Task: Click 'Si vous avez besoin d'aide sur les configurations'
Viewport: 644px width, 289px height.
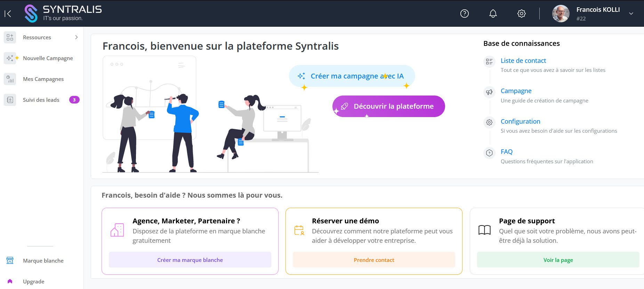Action: point(559,131)
